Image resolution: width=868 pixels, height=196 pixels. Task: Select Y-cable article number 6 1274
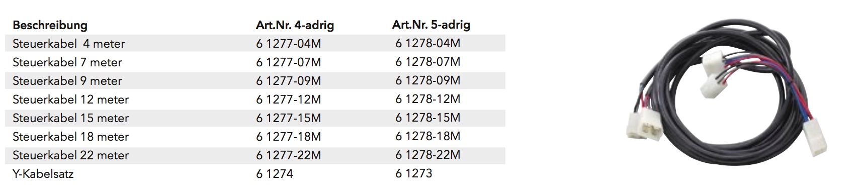275,174
